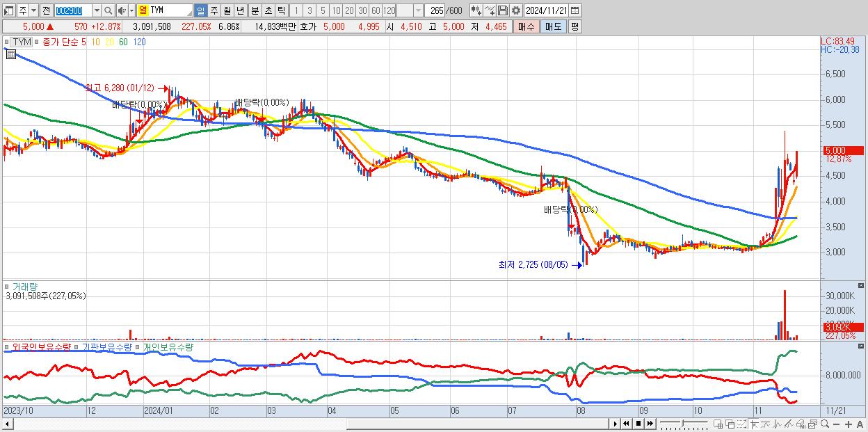Click the yellow 열 badge
The width and height of the screenshot is (868, 432).
[143, 10]
